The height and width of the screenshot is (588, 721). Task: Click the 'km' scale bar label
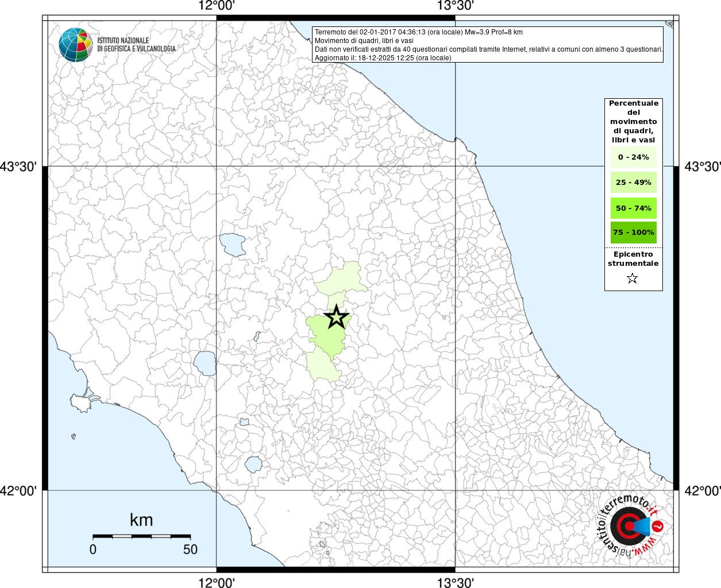141,520
